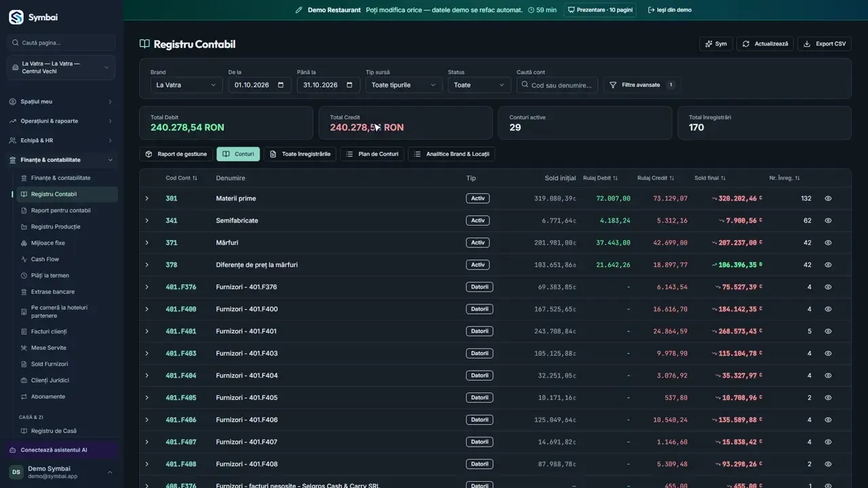The height and width of the screenshot is (488, 868).
Task: Open Extrase bancare sidebar item
Action: click(52, 291)
